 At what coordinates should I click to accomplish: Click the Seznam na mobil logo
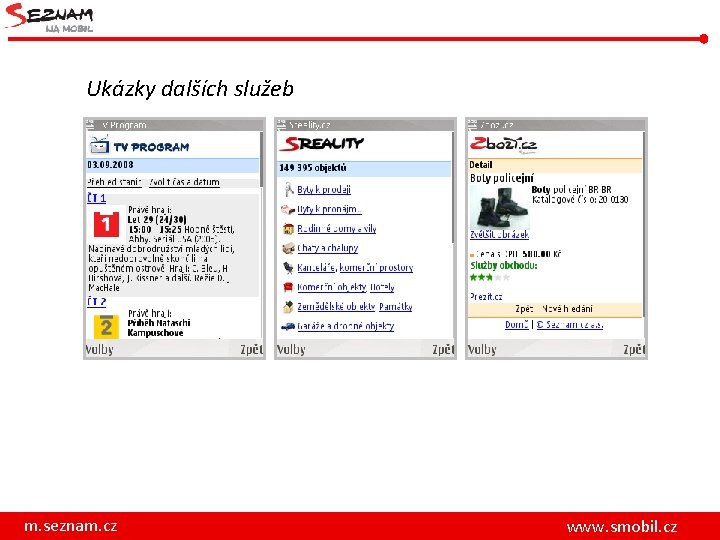[50, 17]
